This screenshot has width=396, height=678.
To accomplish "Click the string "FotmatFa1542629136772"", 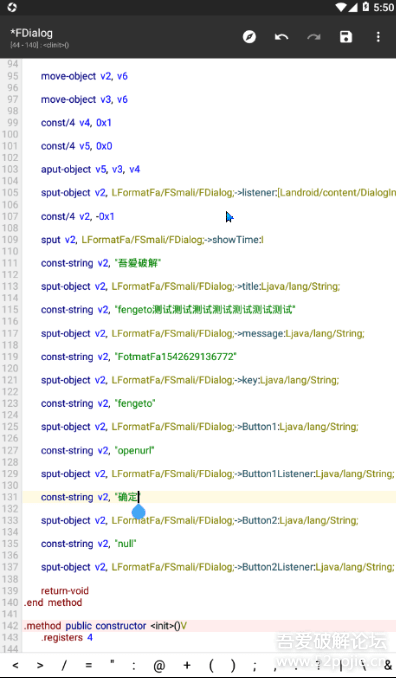I will click(x=176, y=357).
